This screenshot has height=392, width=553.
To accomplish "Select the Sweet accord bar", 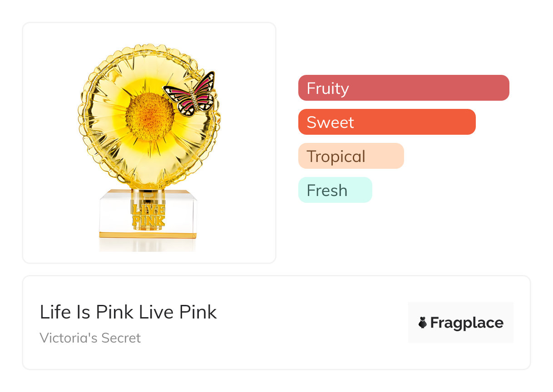I will click(386, 122).
